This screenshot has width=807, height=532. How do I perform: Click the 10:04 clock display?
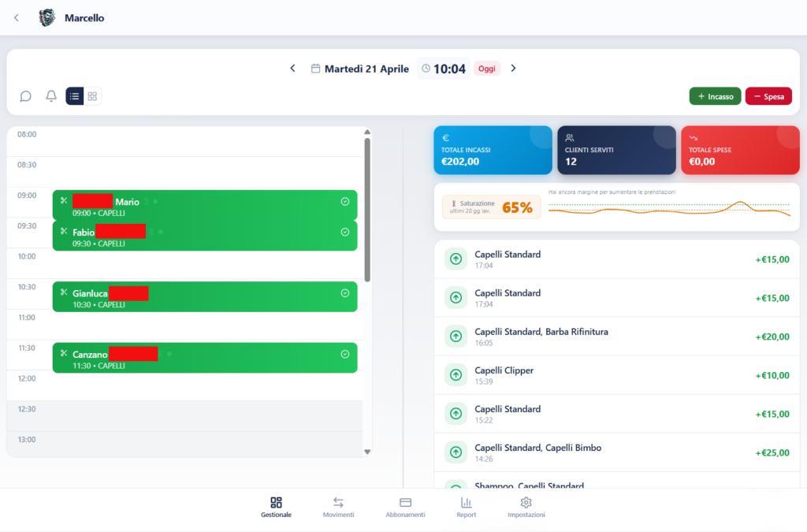tap(444, 69)
